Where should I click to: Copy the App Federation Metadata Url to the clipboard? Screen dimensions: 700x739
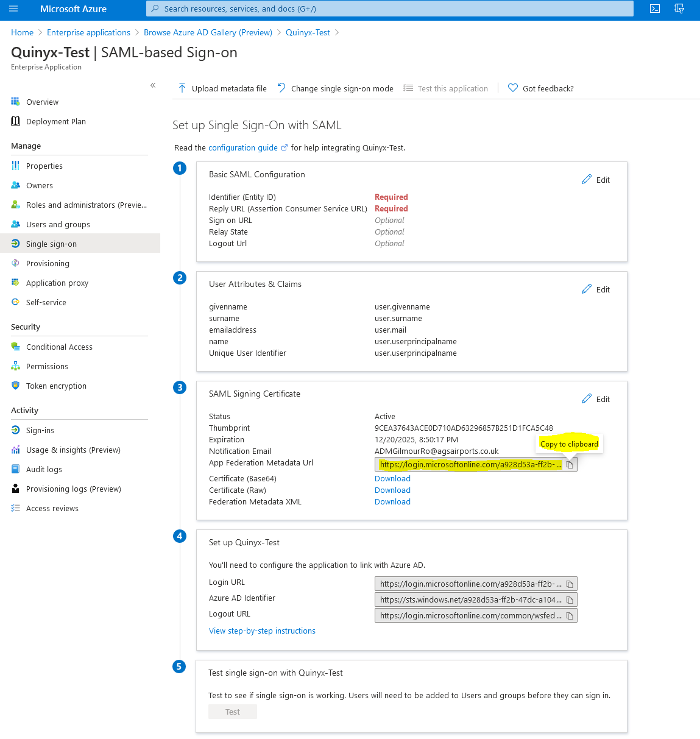click(570, 465)
